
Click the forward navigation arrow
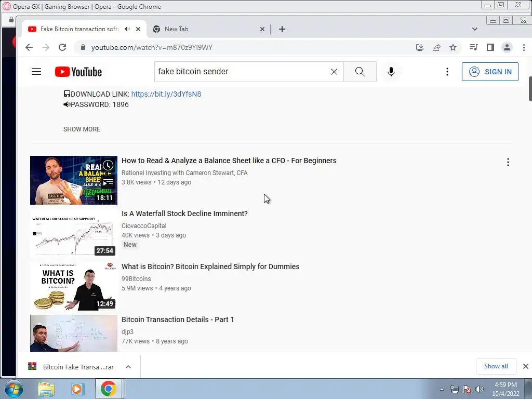[x=46, y=47]
